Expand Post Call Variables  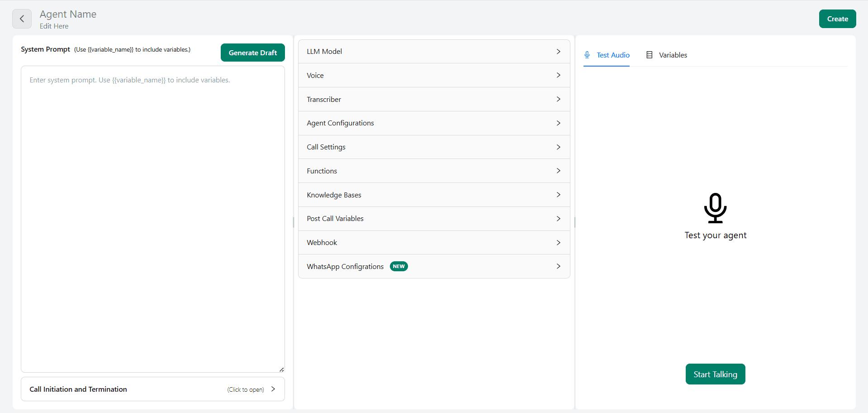433,219
